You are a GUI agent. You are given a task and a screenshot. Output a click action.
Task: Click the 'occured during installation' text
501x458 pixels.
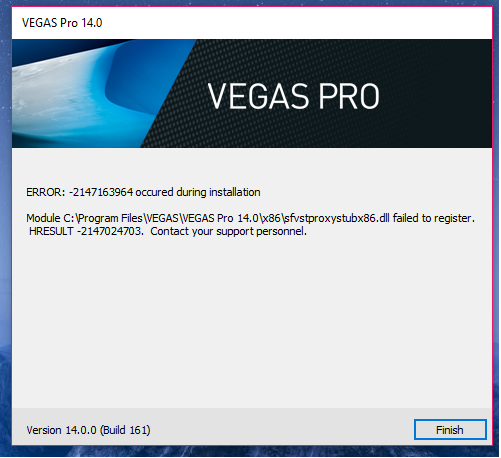(x=198, y=192)
